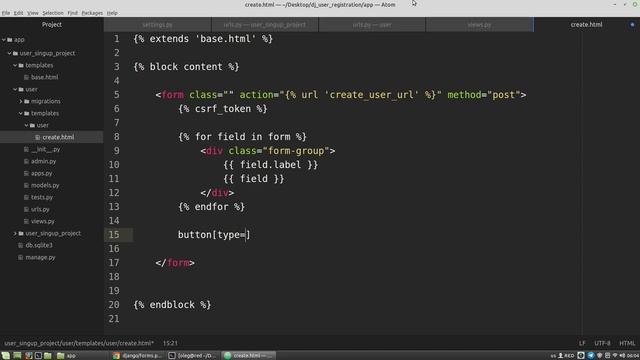Click {% endblock %} on line 20
This screenshot has width=640, height=360.
pos(172,305)
